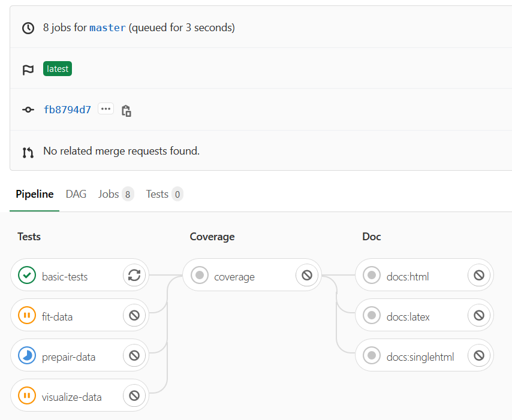Screen dimensions: 512x420
Task: Expand the commit message with the ellipsis button
Action: point(106,109)
